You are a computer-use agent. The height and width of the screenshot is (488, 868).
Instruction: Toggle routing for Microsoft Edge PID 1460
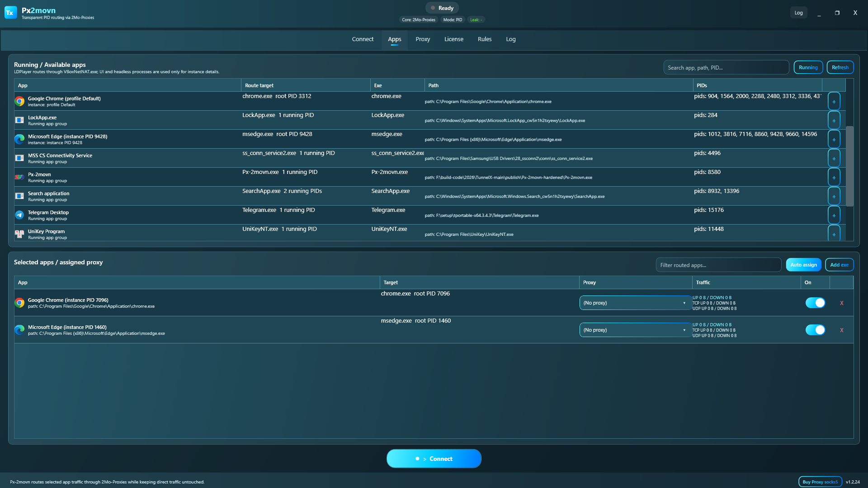pos(815,330)
